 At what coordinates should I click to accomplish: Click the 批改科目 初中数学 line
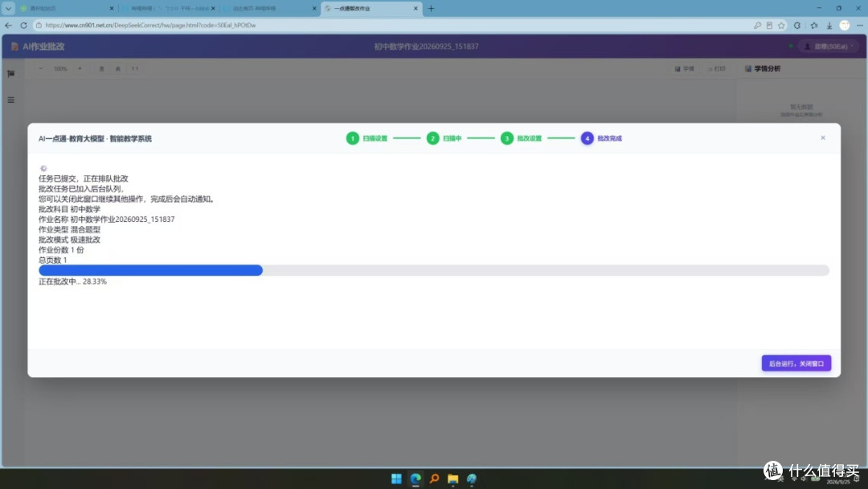click(70, 209)
